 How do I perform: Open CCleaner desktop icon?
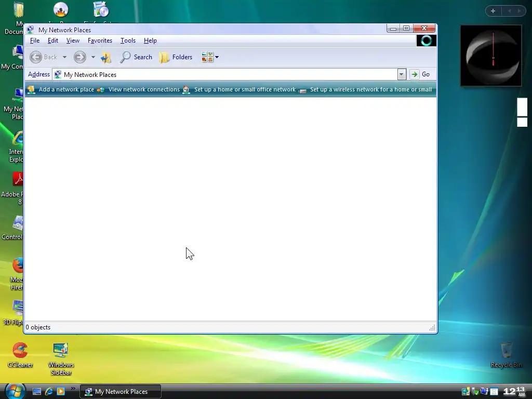(x=20, y=355)
